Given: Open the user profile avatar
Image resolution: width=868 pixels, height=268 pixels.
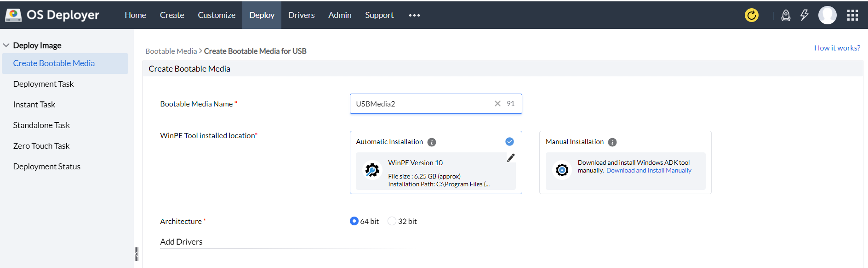Looking at the screenshot, I should (827, 15).
